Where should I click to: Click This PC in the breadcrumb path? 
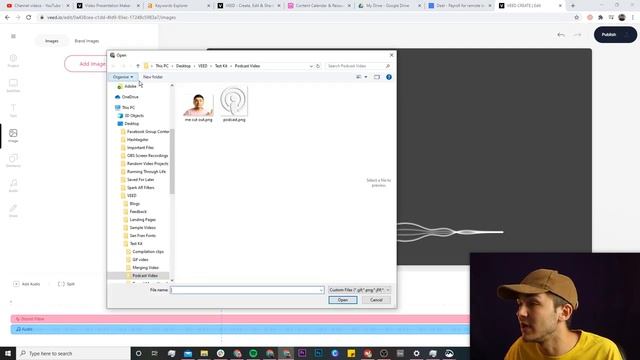tap(162, 66)
